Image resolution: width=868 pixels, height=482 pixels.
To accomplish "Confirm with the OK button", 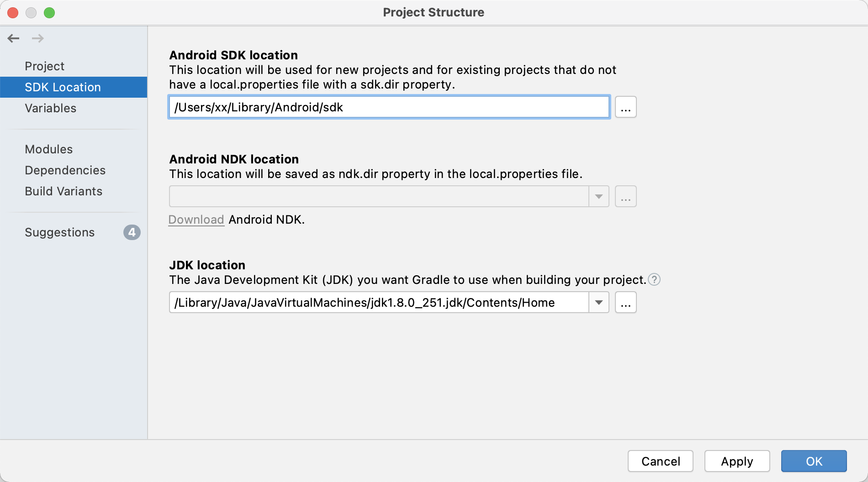I will pyautogui.click(x=814, y=461).
